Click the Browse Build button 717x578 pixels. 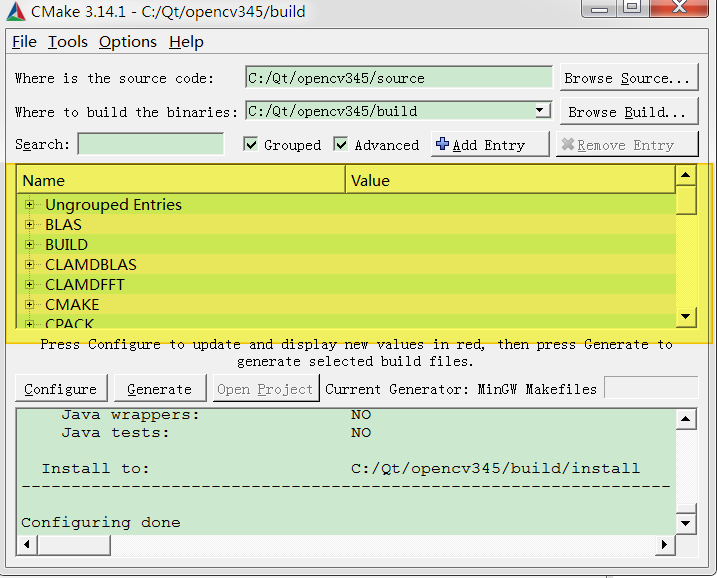pos(629,111)
